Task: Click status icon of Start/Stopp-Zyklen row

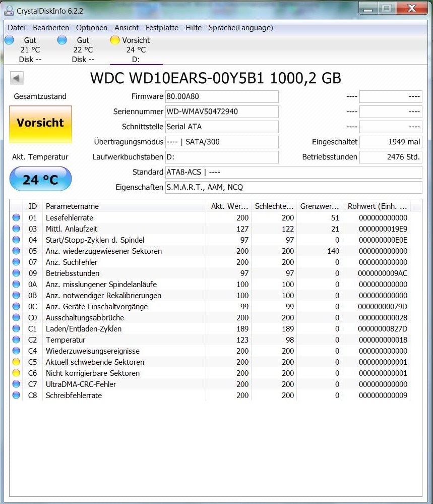Action: coord(16,240)
